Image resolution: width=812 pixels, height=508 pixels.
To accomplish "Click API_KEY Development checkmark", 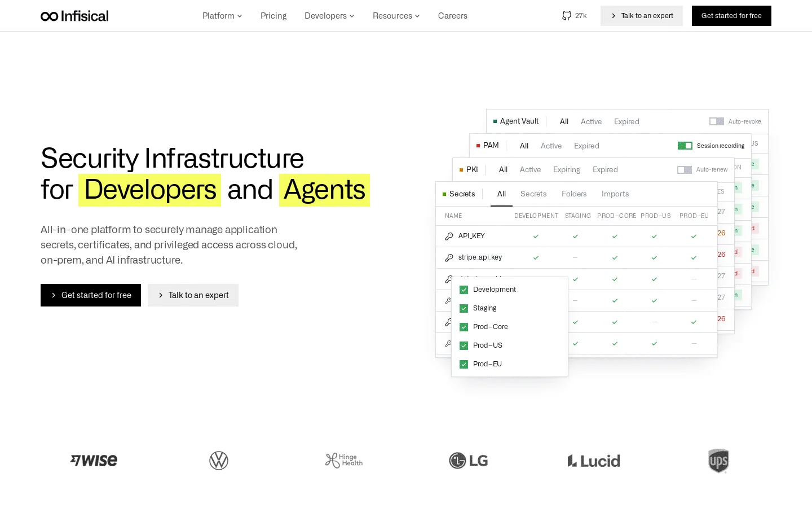I will coord(536,237).
